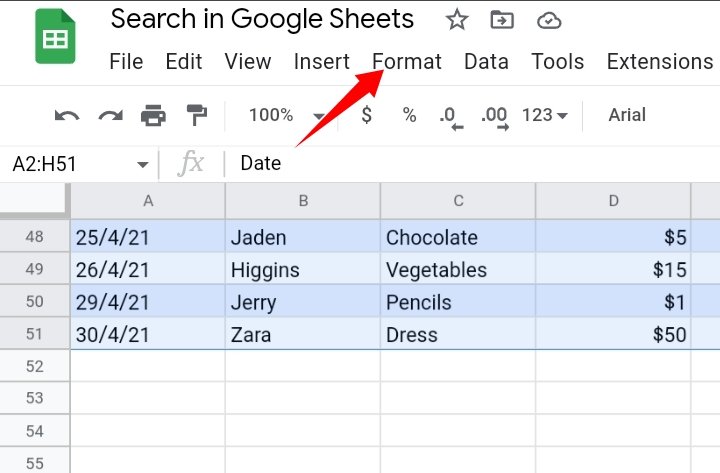The image size is (720, 473).
Task: Select row 54 header
Action: (34, 431)
